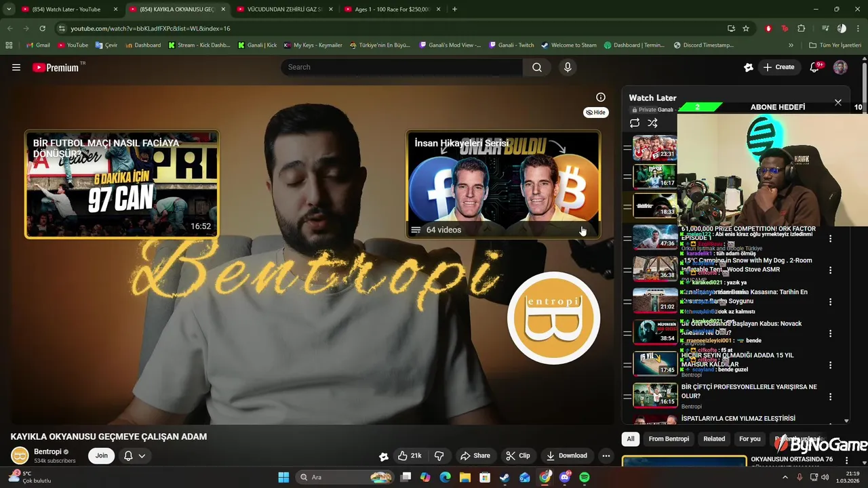Activate voice search microphone

coord(568,67)
